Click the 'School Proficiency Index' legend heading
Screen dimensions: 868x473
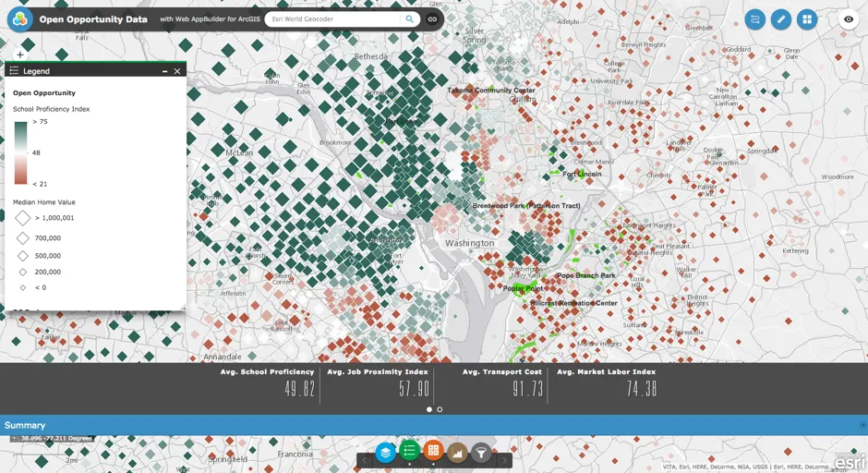coord(51,109)
